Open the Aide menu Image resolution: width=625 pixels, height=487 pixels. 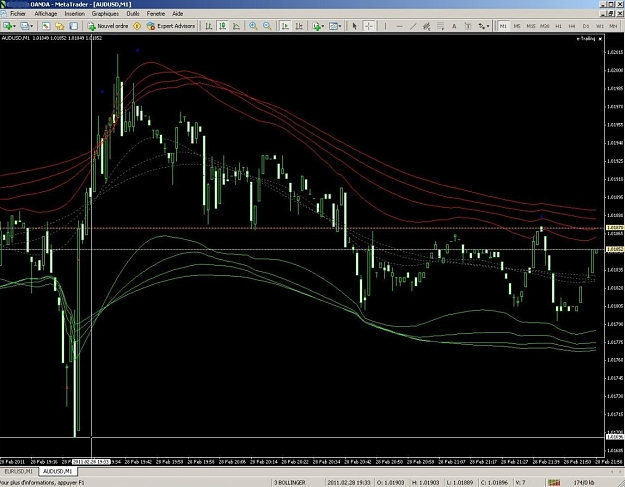(x=177, y=14)
